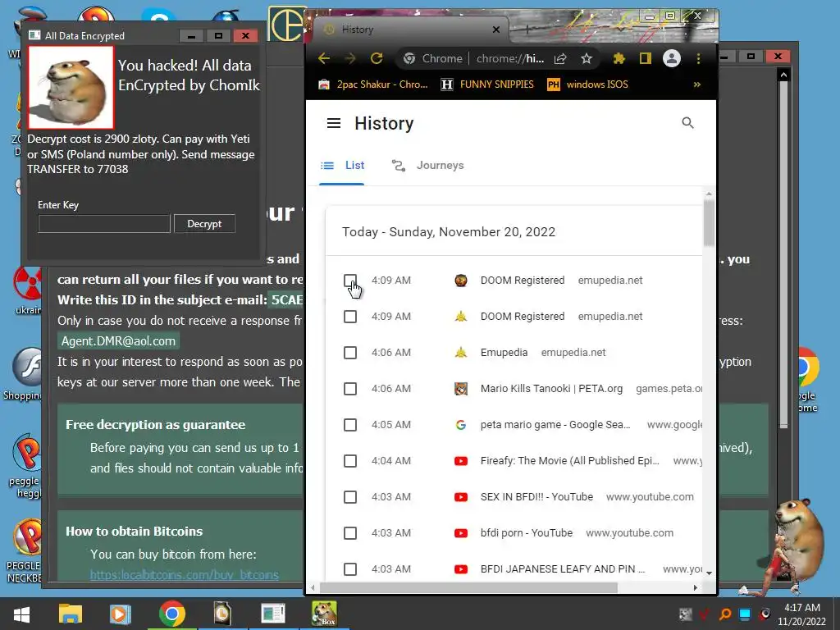Click History horizontal scrollbar thumb
The height and width of the screenshot is (630, 840).
468,587
